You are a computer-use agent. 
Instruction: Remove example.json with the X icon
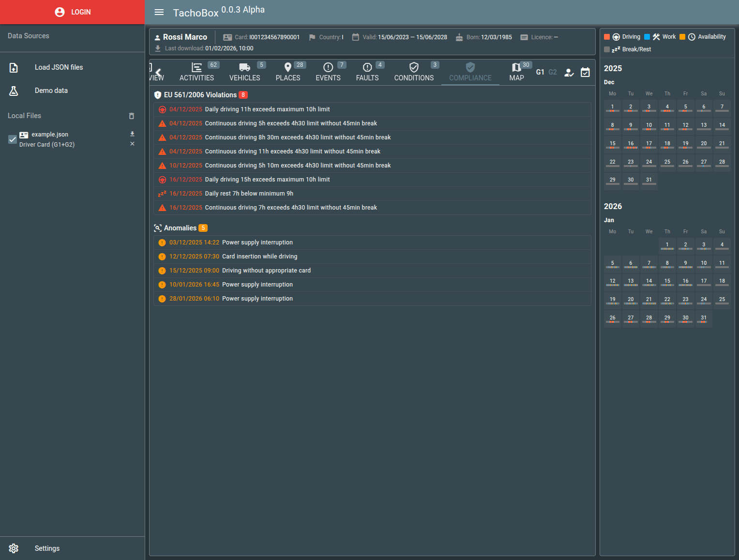tap(132, 144)
